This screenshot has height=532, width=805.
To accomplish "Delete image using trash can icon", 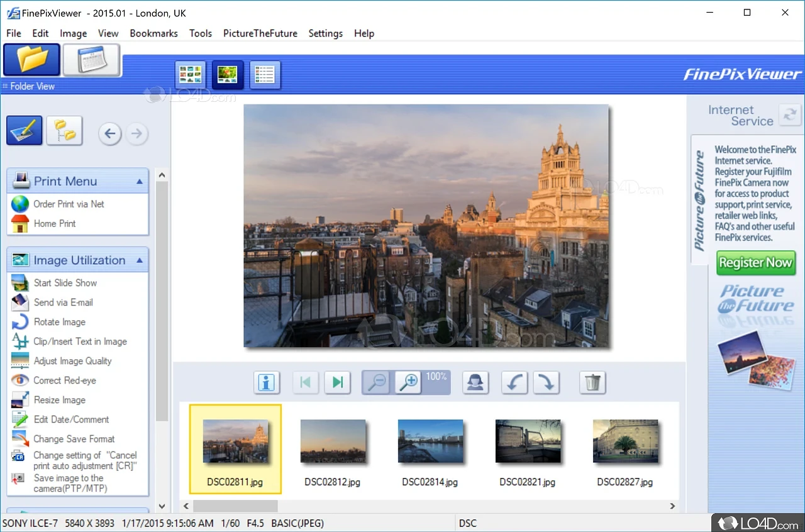I will pos(592,382).
